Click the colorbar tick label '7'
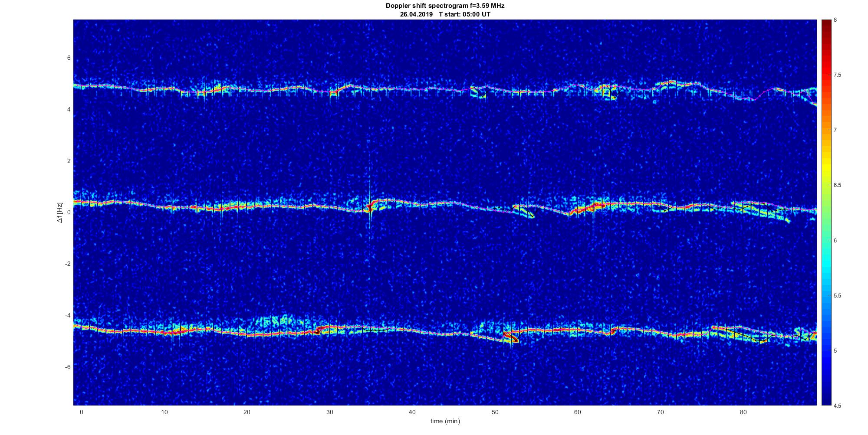The image size is (868, 435). (x=835, y=130)
